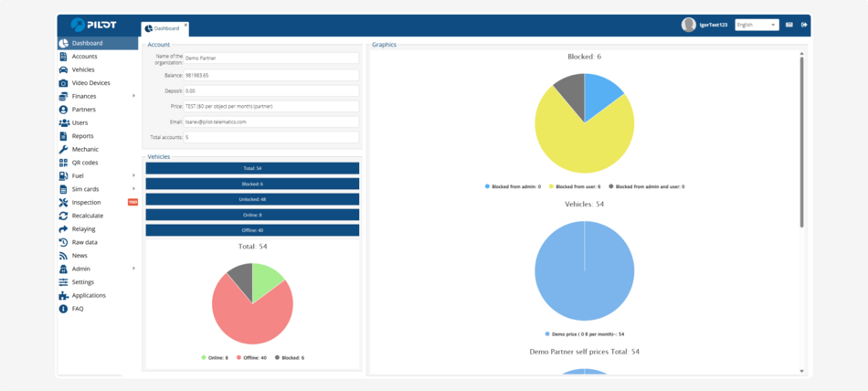The height and width of the screenshot is (391, 868).
Task: Open Mechanic via the wrench icon
Action: (x=63, y=149)
